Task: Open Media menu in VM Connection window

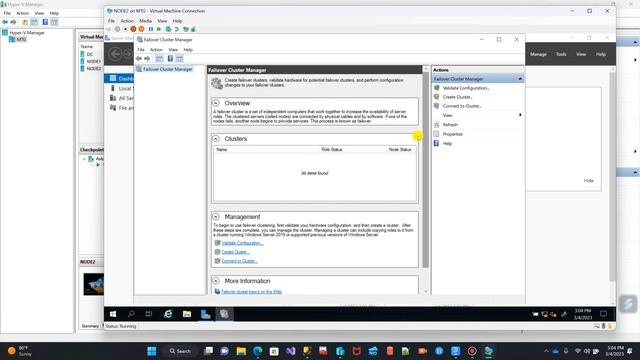Action: pyautogui.click(x=145, y=21)
